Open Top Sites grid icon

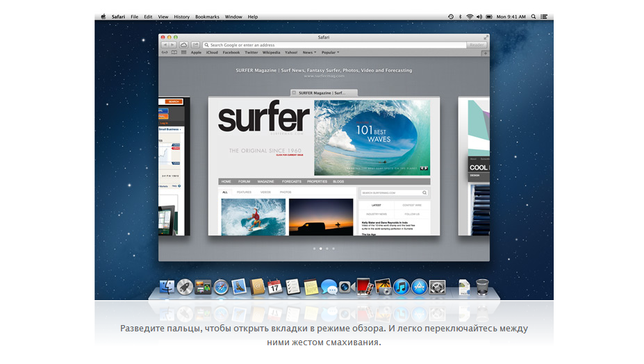(183, 53)
